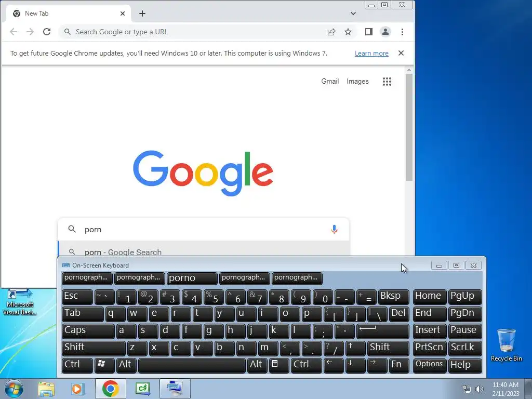
Task: Click the Learn more link
Action: (371, 54)
